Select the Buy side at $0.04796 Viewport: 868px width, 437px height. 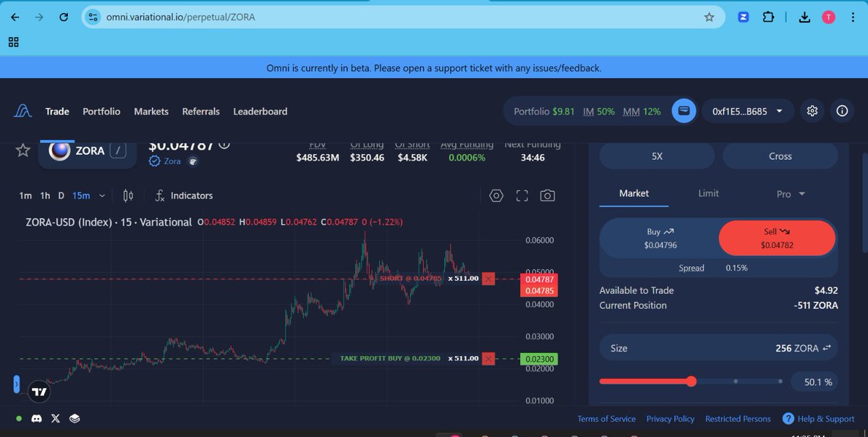(660, 239)
